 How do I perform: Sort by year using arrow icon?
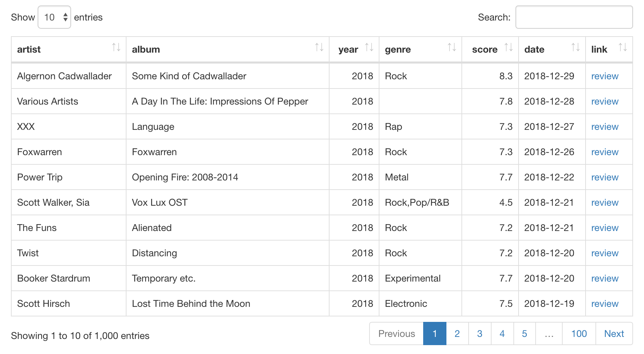[369, 47]
